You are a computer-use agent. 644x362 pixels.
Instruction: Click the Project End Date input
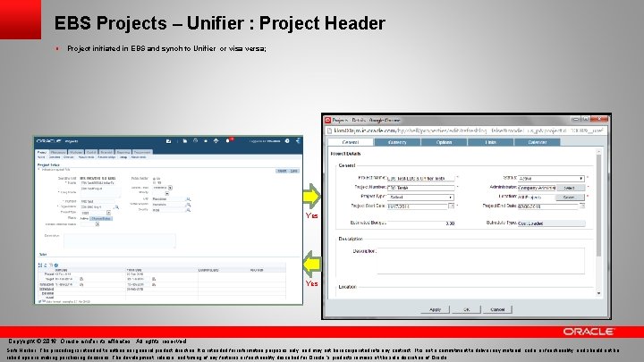click(547, 206)
